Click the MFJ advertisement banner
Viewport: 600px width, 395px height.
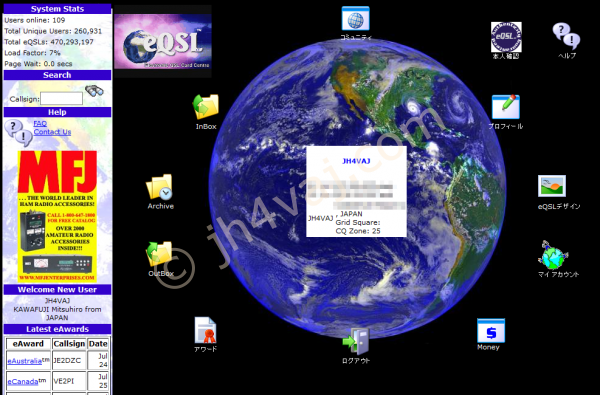click(x=57, y=216)
